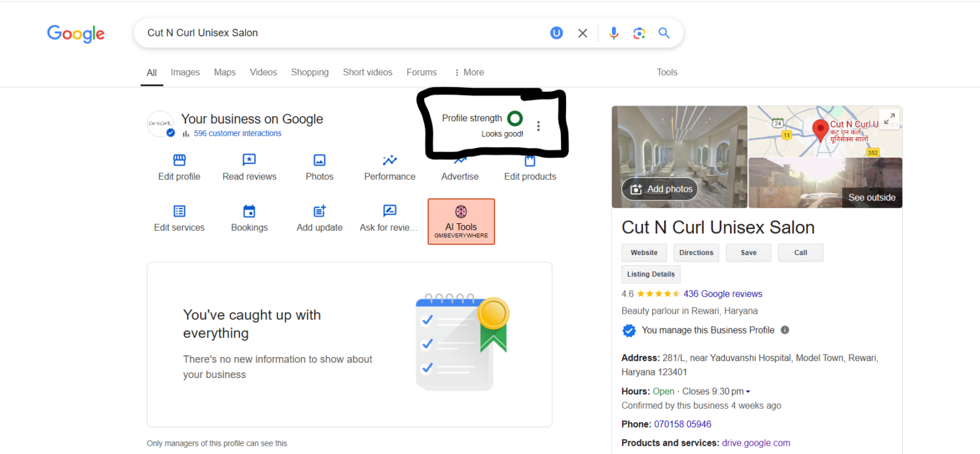This screenshot has height=454, width=980.
Task: Click the blue verified badge on the business logo
Action: click(170, 133)
